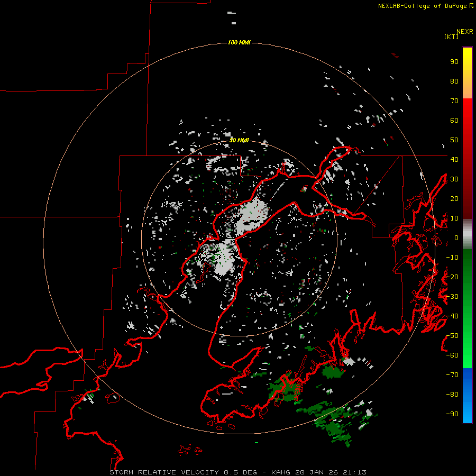Click the 0 value on the velocity scale
The image size is (476, 476).
(x=456, y=238)
